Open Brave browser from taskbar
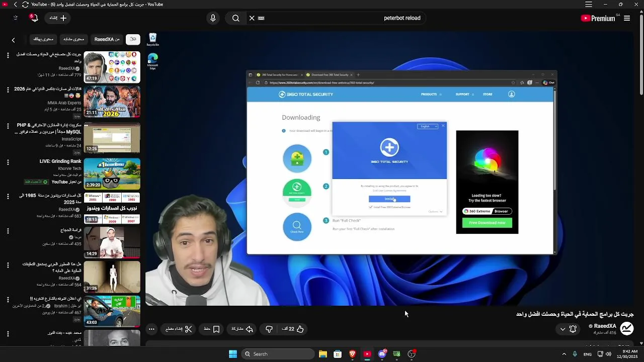644x362 pixels. point(353,354)
